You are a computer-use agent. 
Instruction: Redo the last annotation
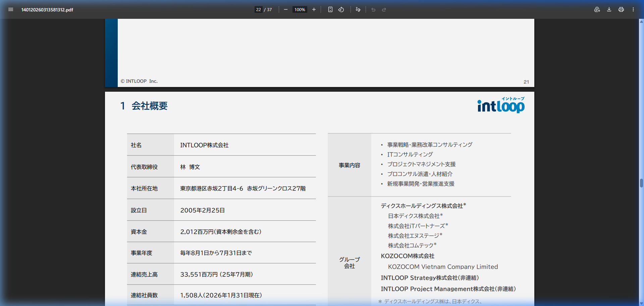(383, 9)
